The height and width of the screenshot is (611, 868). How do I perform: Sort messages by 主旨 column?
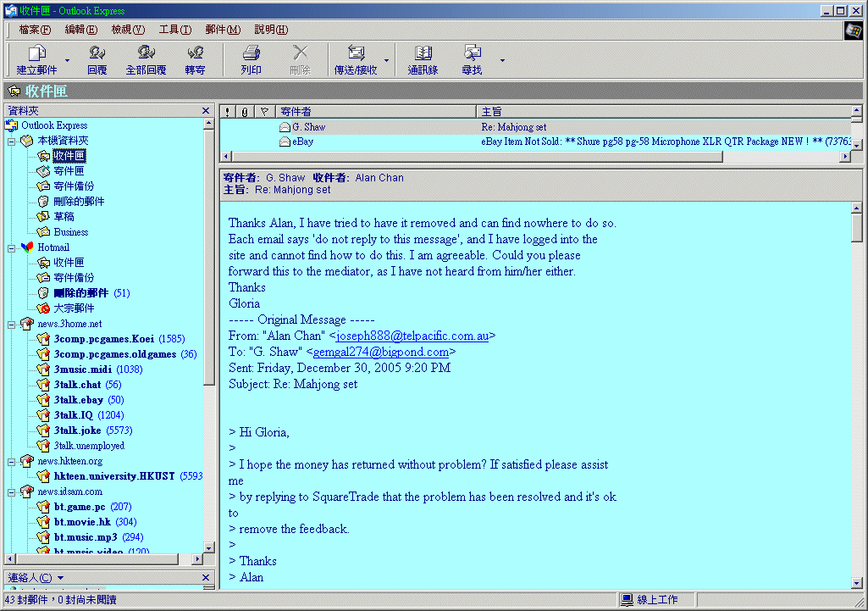664,112
